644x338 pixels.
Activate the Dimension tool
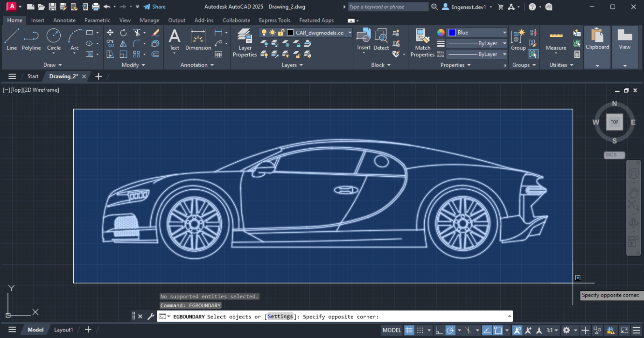(x=198, y=40)
